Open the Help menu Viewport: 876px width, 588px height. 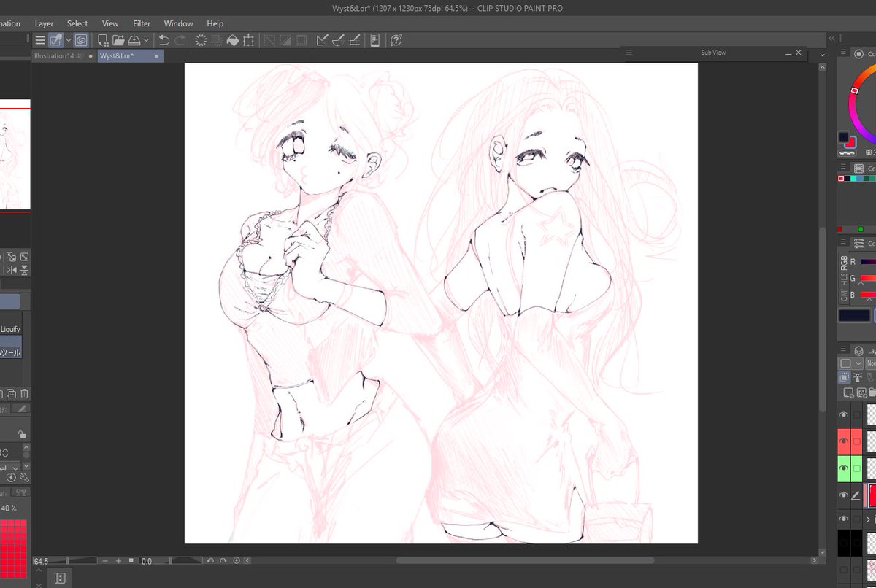click(215, 23)
